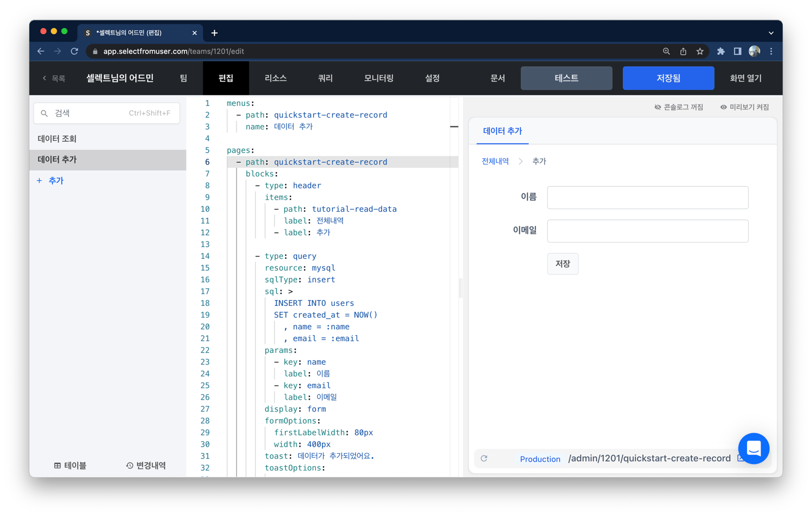Open the 모니터링 tab
812x516 pixels.
pyautogui.click(x=378, y=79)
